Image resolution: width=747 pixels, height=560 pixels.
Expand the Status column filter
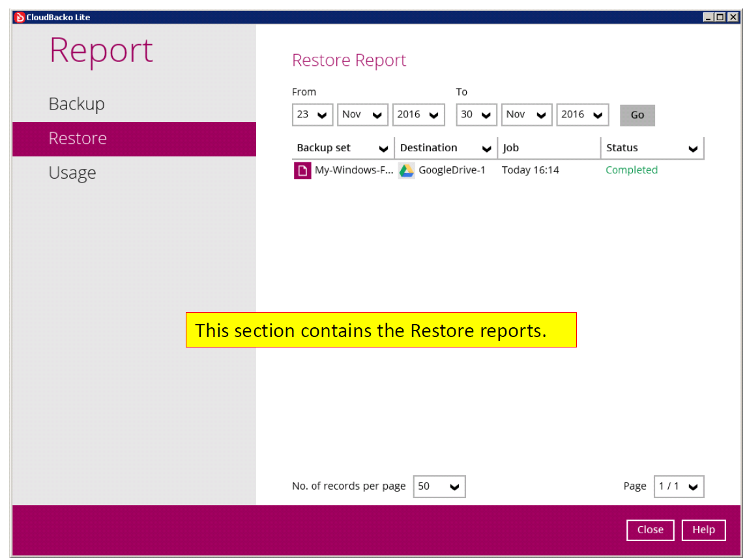[693, 149]
